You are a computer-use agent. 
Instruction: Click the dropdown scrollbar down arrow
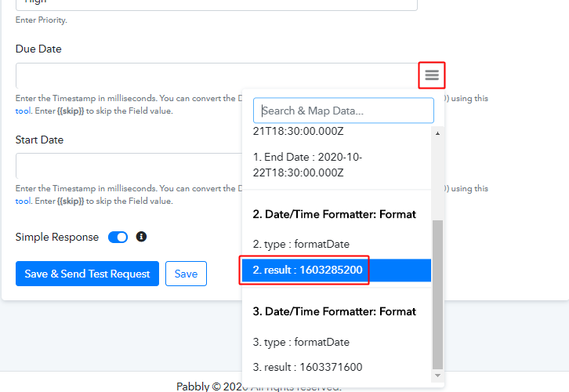tap(437, 376)
